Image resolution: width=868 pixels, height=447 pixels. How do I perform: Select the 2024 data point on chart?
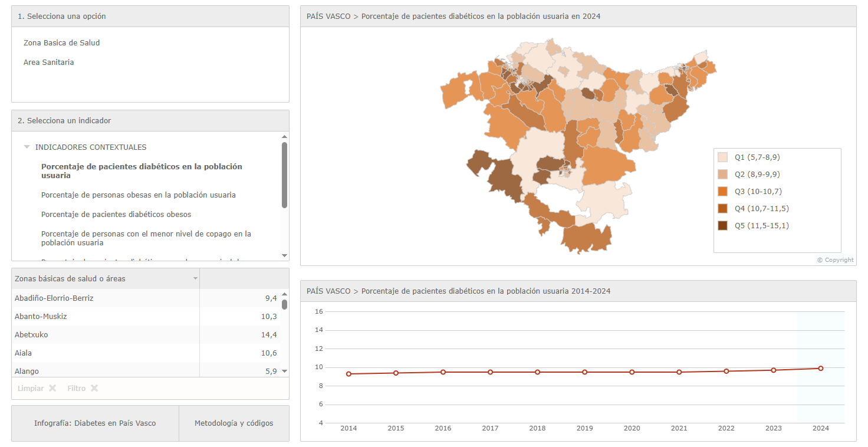click(x=820, y=369)
